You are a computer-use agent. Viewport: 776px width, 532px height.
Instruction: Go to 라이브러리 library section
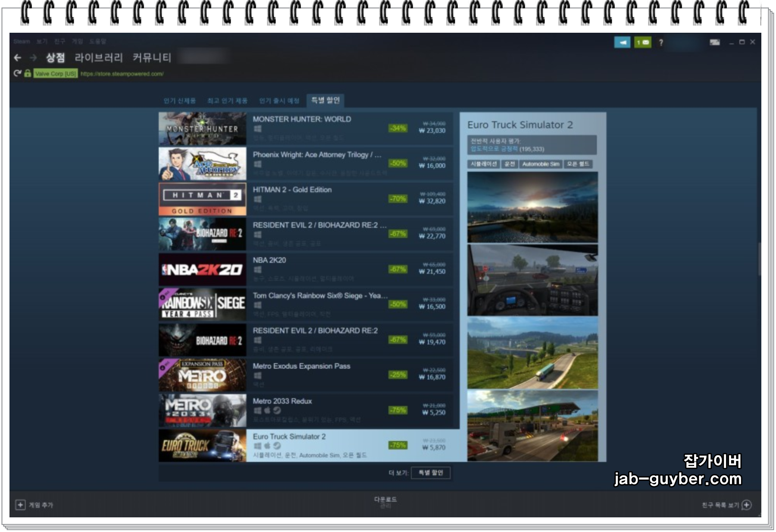(99, 57)
